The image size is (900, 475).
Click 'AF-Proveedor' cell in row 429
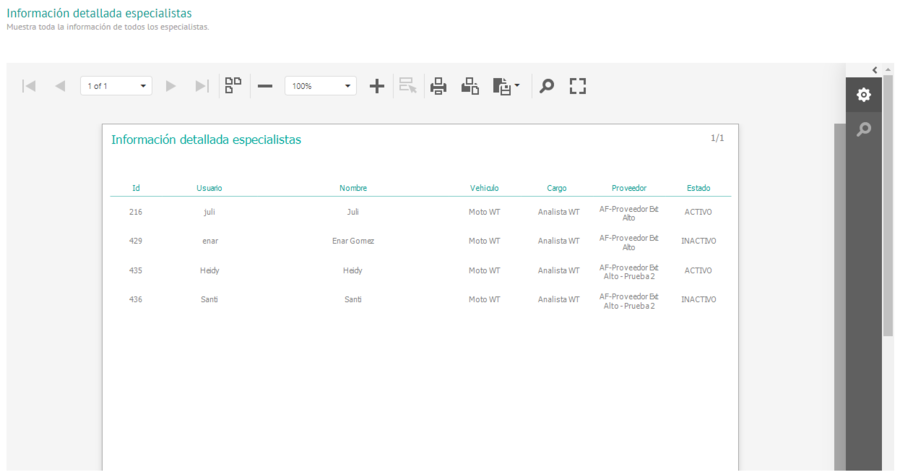pos(629,243)
